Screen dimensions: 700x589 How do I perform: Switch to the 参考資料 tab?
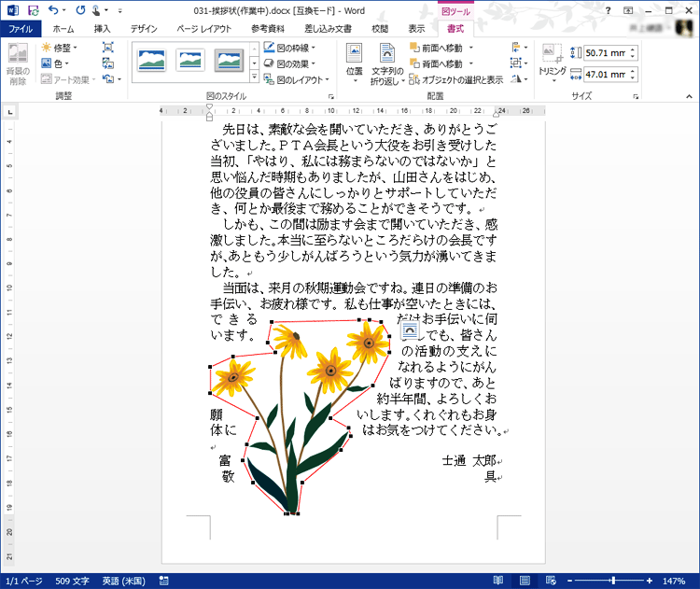point(268,29)
